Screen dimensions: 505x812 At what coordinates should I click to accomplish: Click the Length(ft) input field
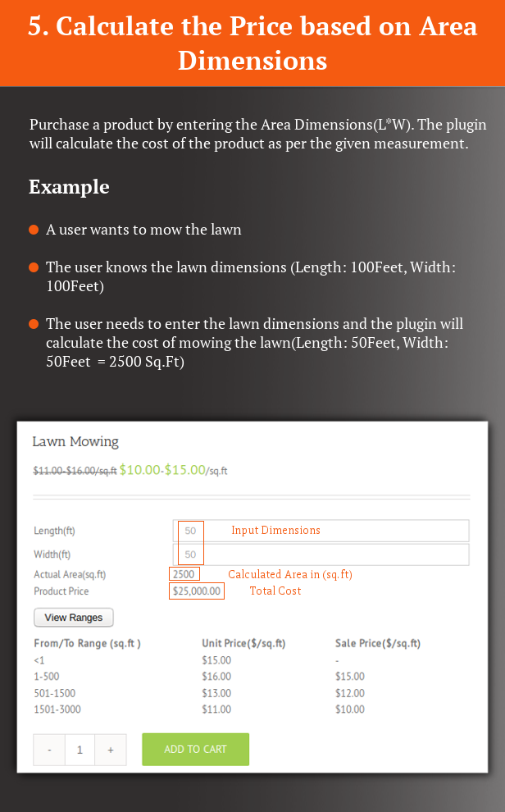pyautogui.click(x=321, y=531)
